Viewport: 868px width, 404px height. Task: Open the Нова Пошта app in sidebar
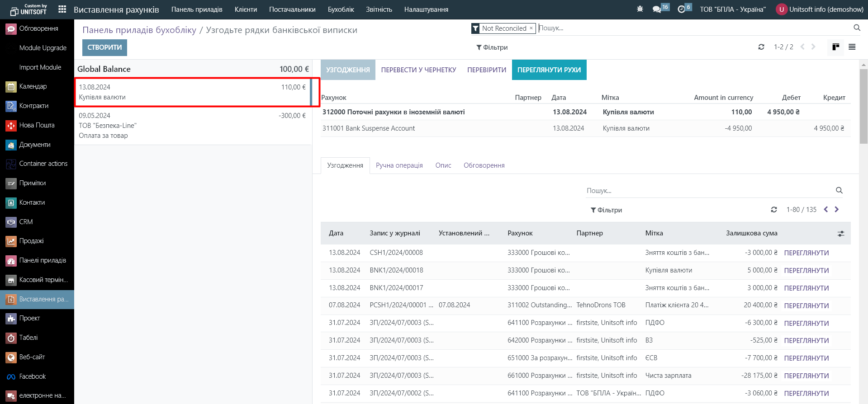click(37, 125)
